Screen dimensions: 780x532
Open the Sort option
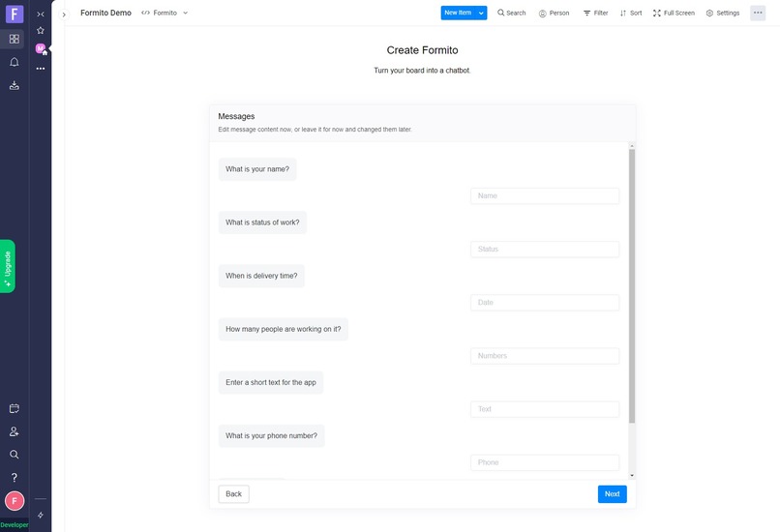click(x=631, y=13)
